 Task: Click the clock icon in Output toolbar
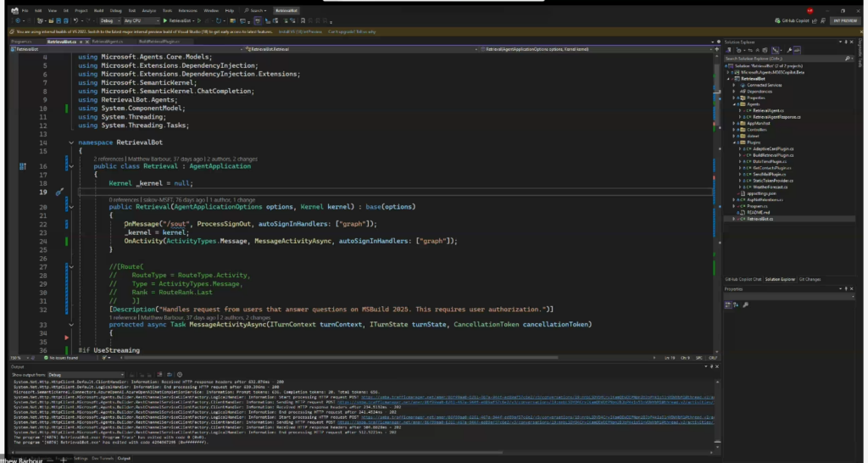click(x=180, y=375)
